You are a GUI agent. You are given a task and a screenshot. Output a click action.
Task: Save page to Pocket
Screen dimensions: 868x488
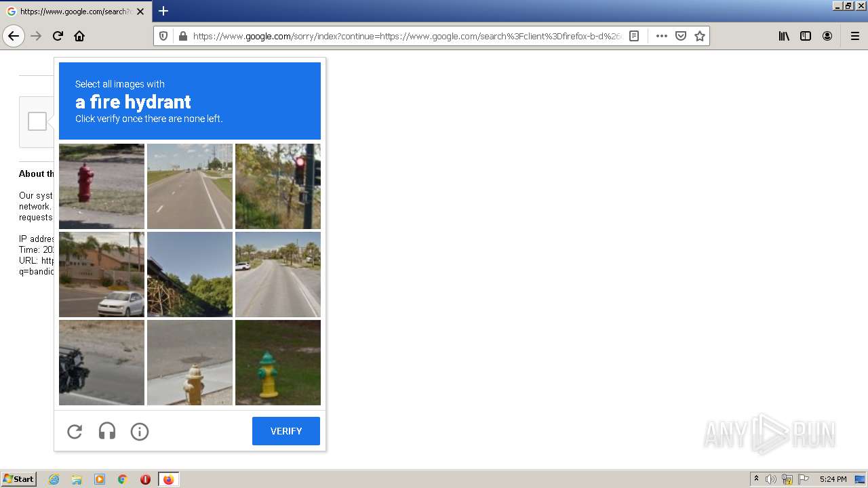(681, 36)
